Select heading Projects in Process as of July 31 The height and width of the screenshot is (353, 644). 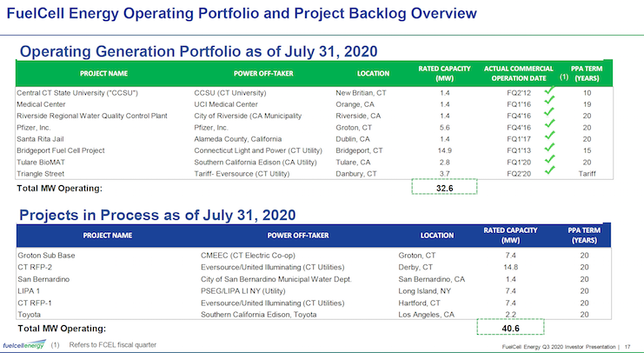coord(157,215)
